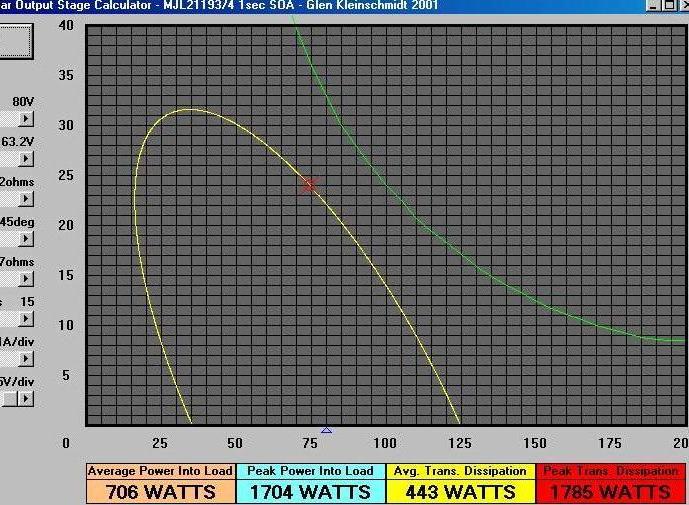Click the 63.2V value text
689x505 pixels.
point(18,142)
